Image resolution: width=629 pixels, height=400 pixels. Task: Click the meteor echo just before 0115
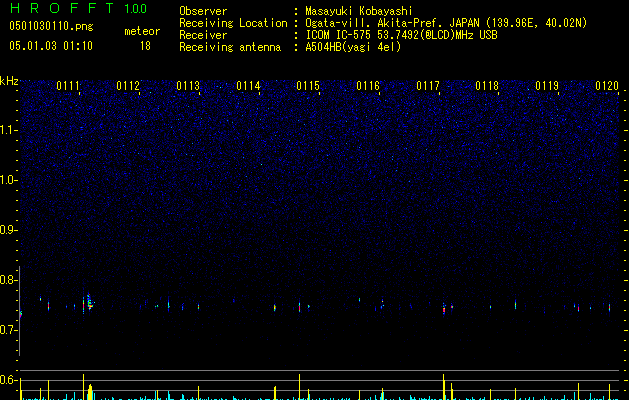pyautogui.click(x=299, y=307)
